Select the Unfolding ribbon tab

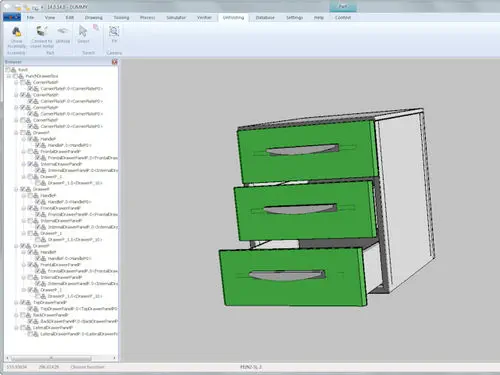[233, 18]
